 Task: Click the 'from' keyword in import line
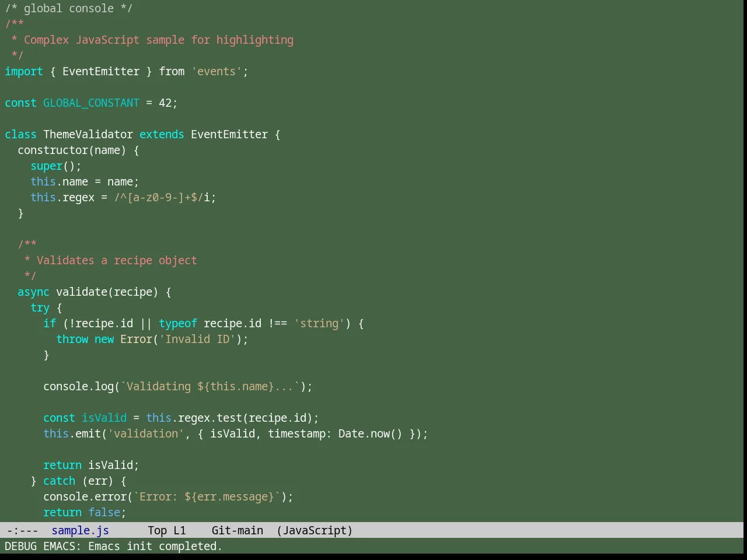click(x=172, y=71)
